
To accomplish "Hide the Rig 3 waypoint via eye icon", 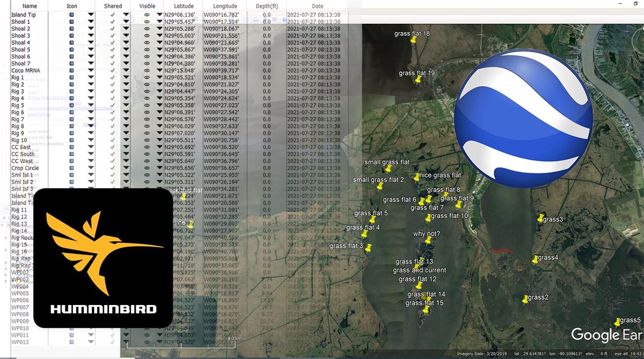I will click(x=147, y=91).
